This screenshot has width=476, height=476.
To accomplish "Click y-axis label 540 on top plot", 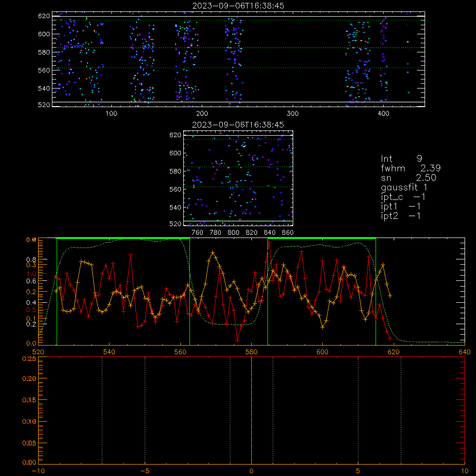I will (44, 89).
